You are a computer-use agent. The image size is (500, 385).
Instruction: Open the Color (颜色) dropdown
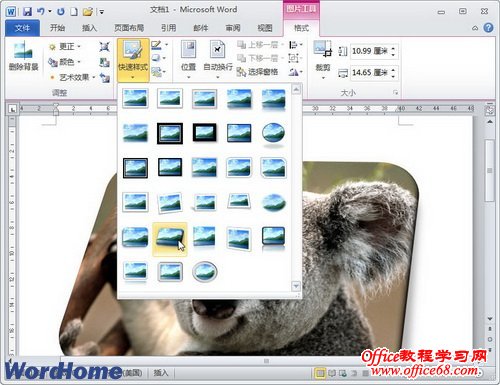click(x=65, y=62)
